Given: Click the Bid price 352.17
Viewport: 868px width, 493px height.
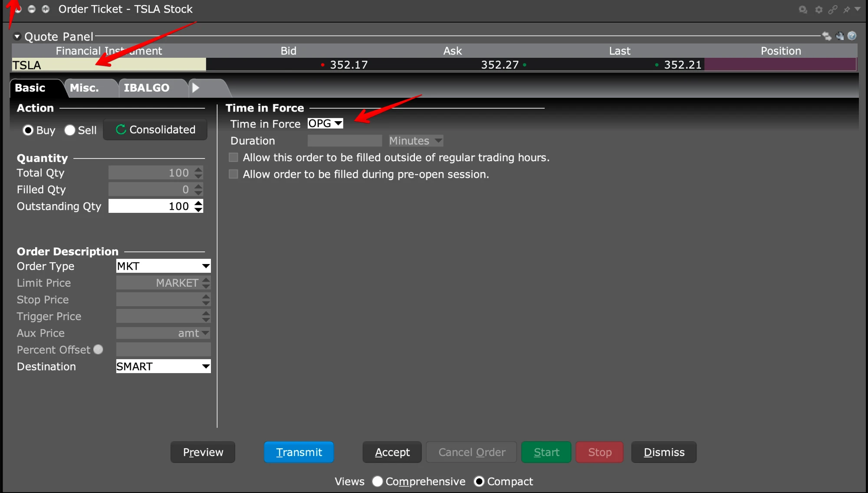Looking at the screenshot, I should coord(349,65).
